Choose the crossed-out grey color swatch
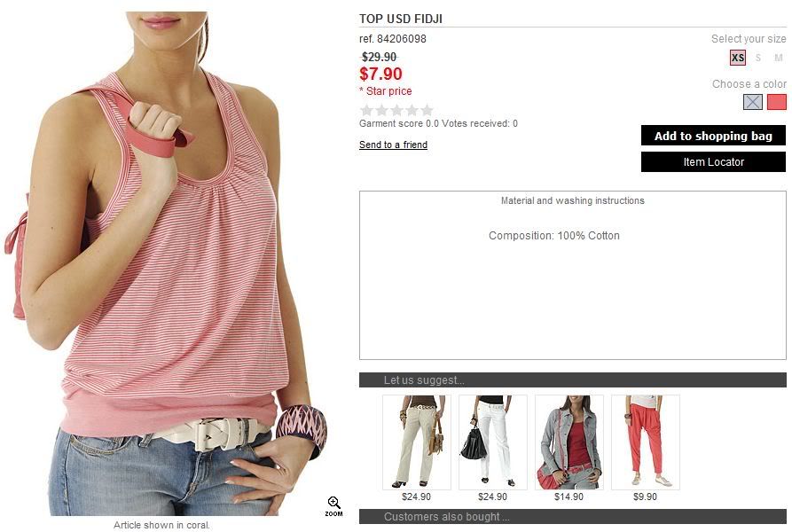This screenshot has height=532, width=792. point(753,102)
